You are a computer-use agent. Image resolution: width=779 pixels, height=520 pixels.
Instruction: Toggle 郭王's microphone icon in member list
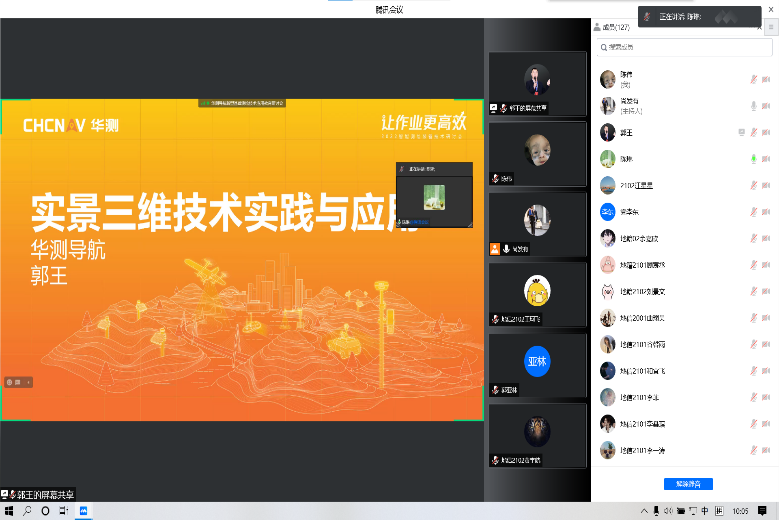point(754,132)
